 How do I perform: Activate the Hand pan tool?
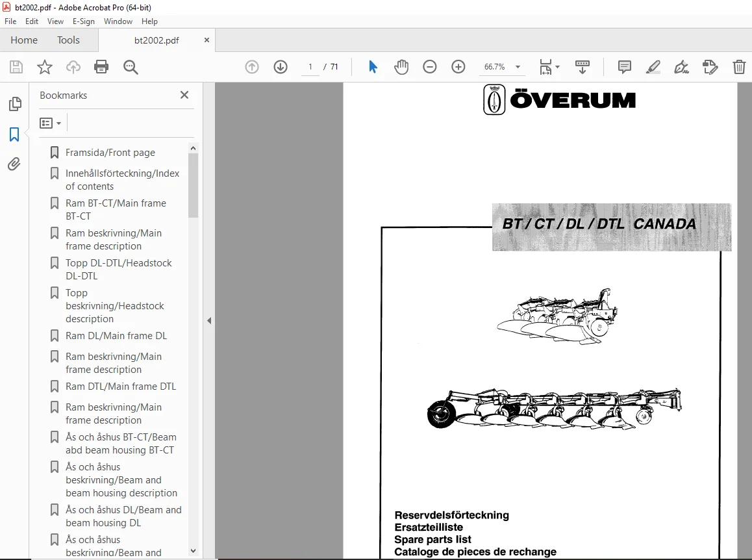coord(401,67)
